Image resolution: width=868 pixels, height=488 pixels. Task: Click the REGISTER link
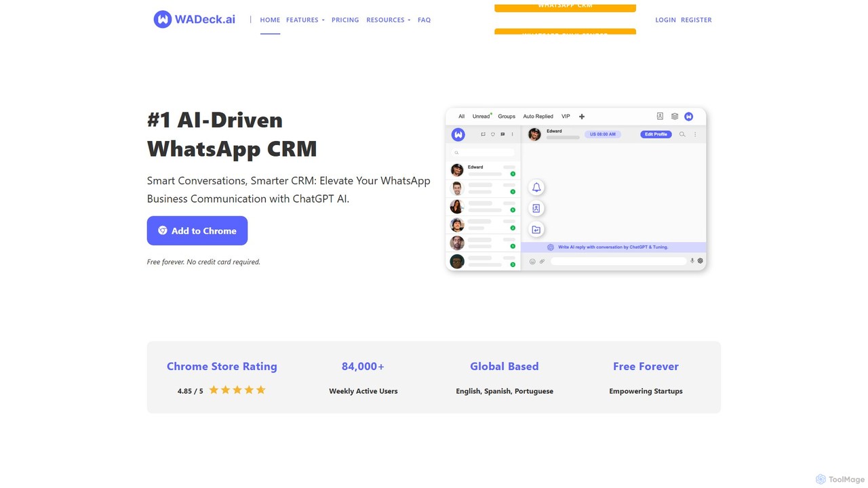(x=696, y=20)
